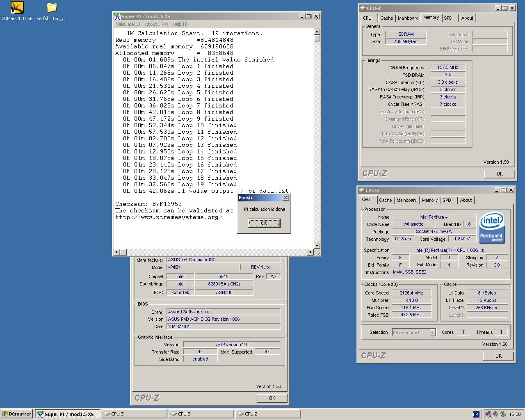
Task: Click the xtremesystems.org URL text
Action: pos(169,217)
